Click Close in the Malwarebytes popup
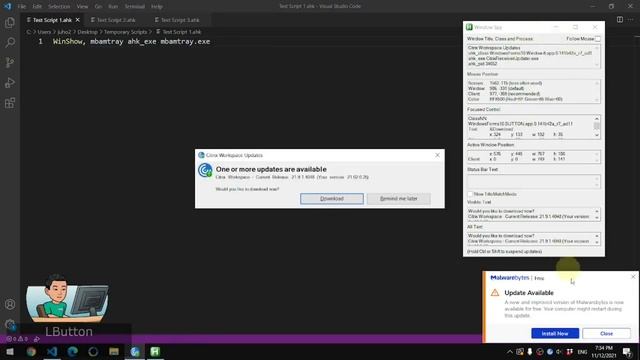640x360 pixels. 606,333
